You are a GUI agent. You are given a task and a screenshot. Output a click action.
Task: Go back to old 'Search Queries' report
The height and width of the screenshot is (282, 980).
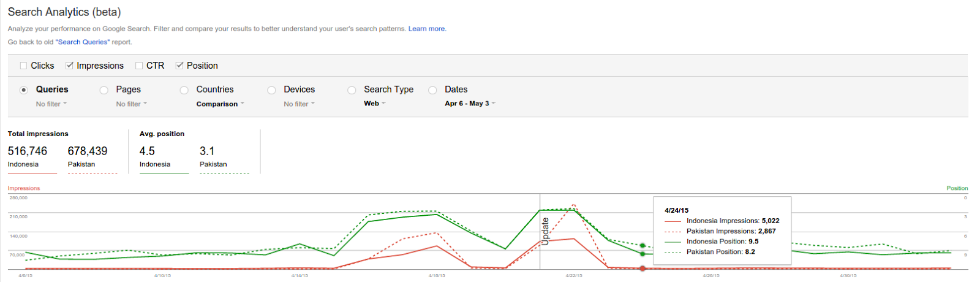point(83,42)
